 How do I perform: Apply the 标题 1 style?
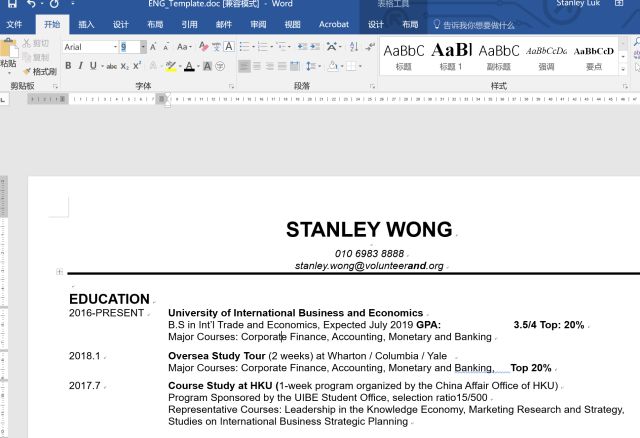[451, 56]
